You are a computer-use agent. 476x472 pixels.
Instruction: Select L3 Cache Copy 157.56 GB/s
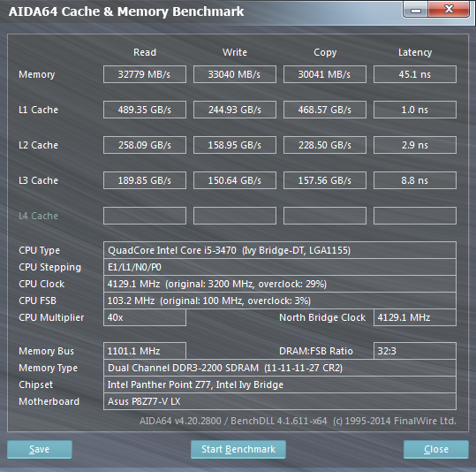(x=325, y=180)
